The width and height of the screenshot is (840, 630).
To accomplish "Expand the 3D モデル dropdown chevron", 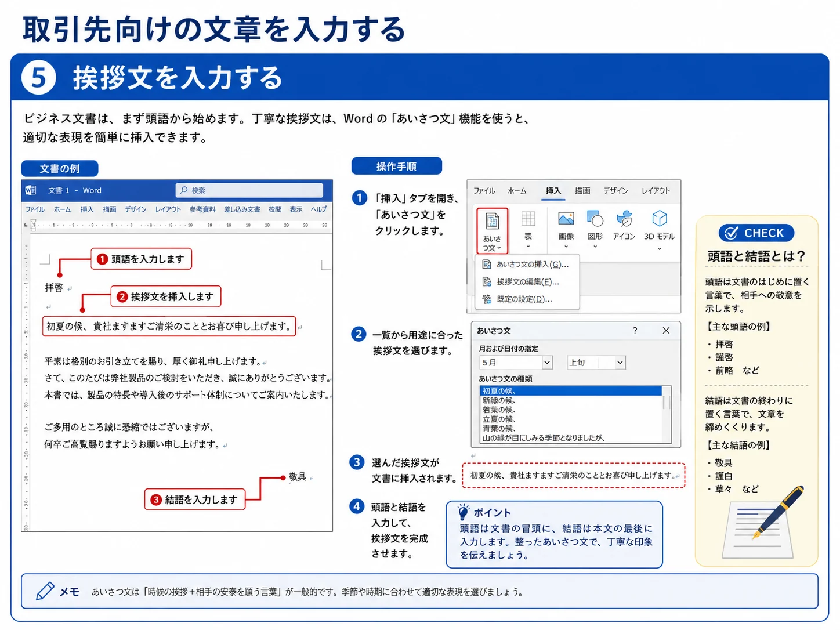I will (660, 248).
